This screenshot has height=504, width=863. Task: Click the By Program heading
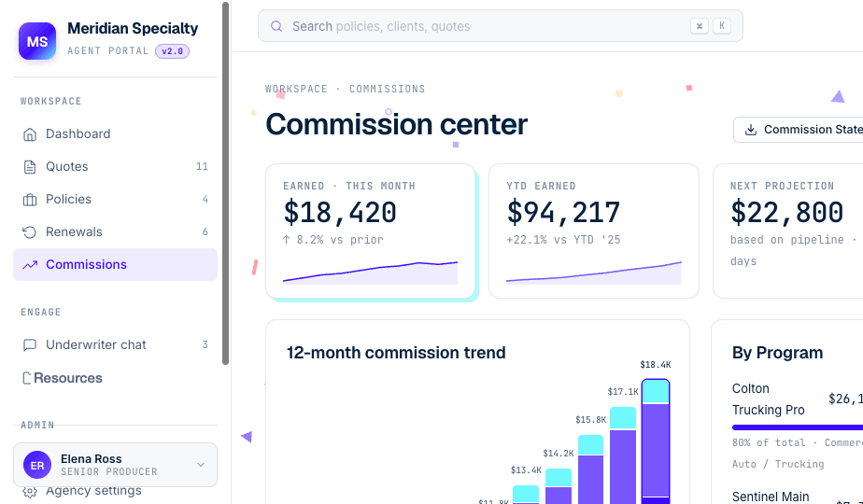pyautogui.click(x=777, y=353)
